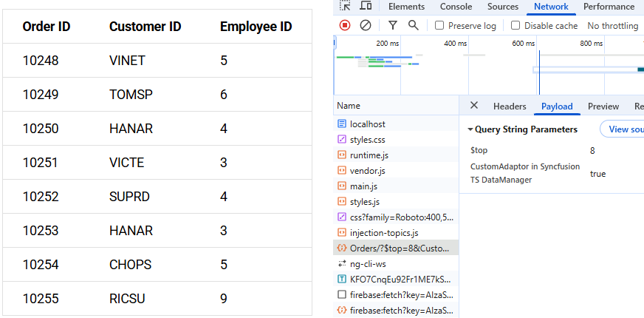The image size is (644, 318).
Task: Click order ID 10250 cell
Action: point(41,129)
